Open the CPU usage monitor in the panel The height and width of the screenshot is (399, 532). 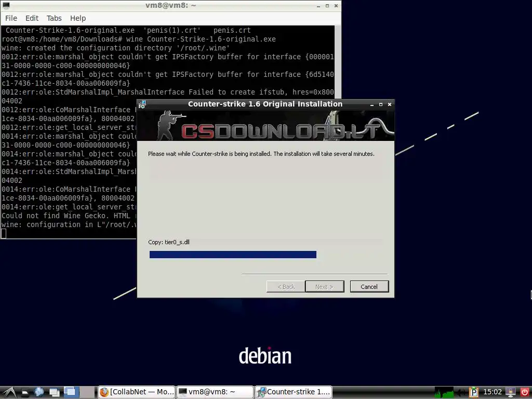click(444, 392)
